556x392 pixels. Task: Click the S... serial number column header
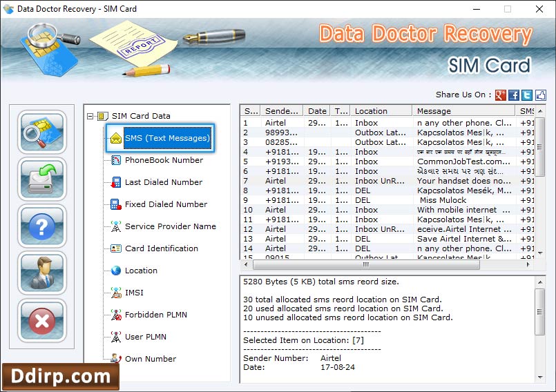click(250, 111)
